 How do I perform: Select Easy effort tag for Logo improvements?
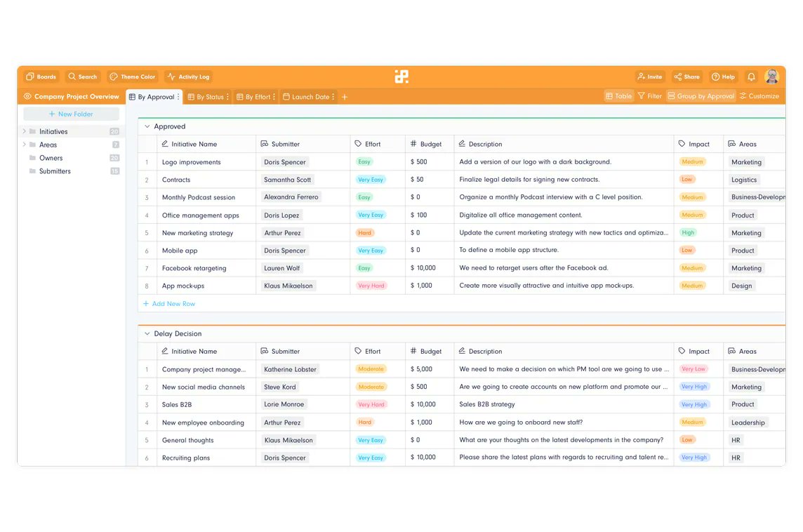[364, 162]
